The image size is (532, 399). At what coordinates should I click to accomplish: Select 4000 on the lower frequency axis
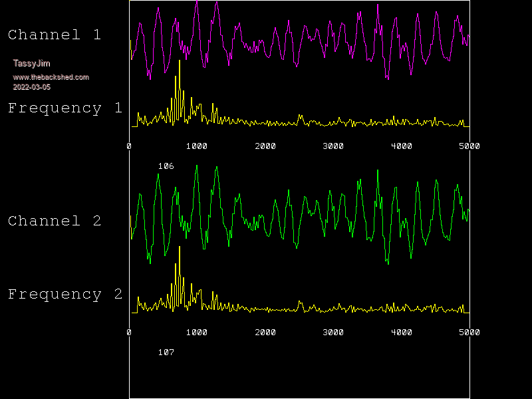[402, 332]
